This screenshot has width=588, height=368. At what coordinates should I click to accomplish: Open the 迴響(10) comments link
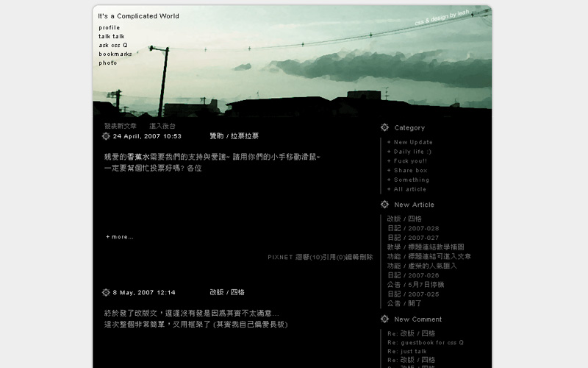coord(309,257)
